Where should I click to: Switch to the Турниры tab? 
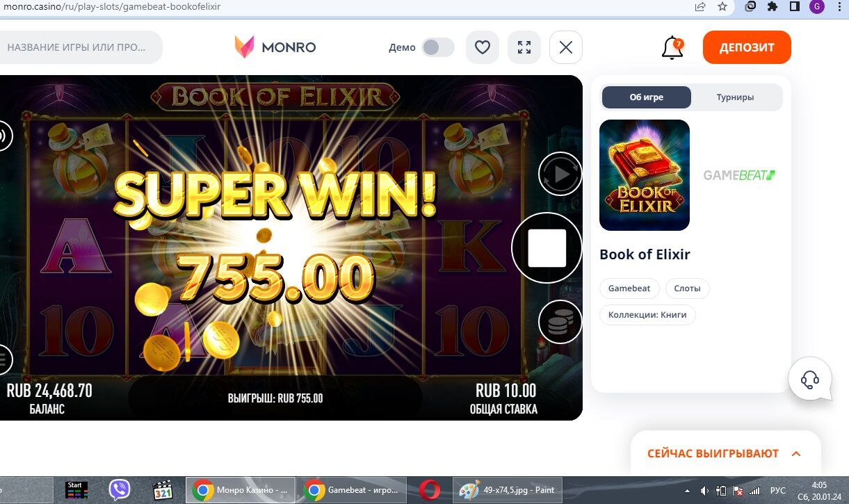click(x=735, y=97)
